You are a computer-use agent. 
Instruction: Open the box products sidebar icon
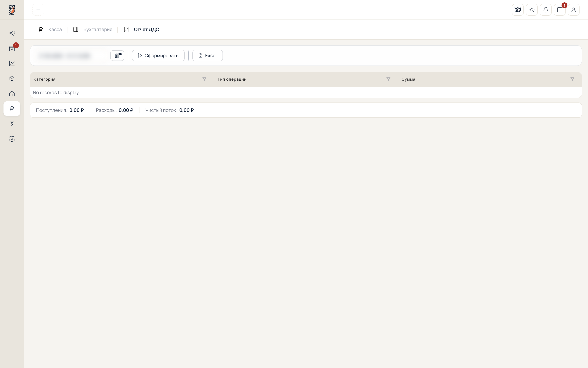click(x=12, y=78)
